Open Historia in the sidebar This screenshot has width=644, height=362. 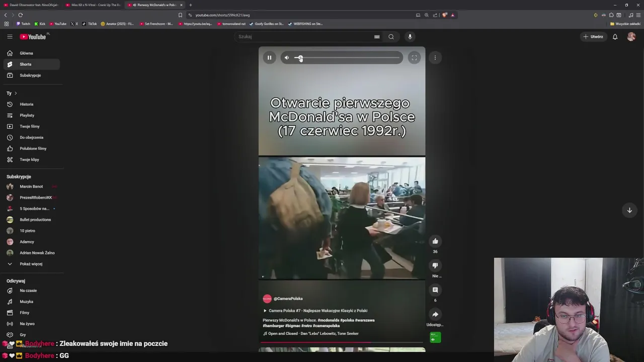(31, 104)
